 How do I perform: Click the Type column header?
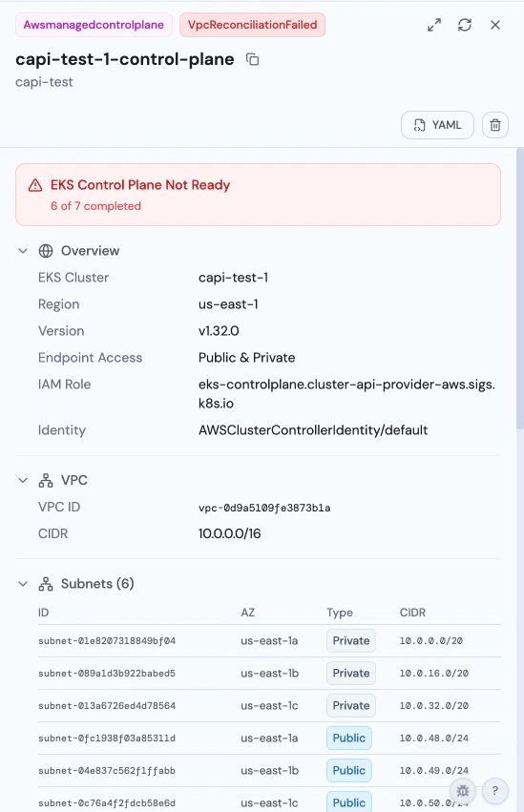[x=340, y=613]
